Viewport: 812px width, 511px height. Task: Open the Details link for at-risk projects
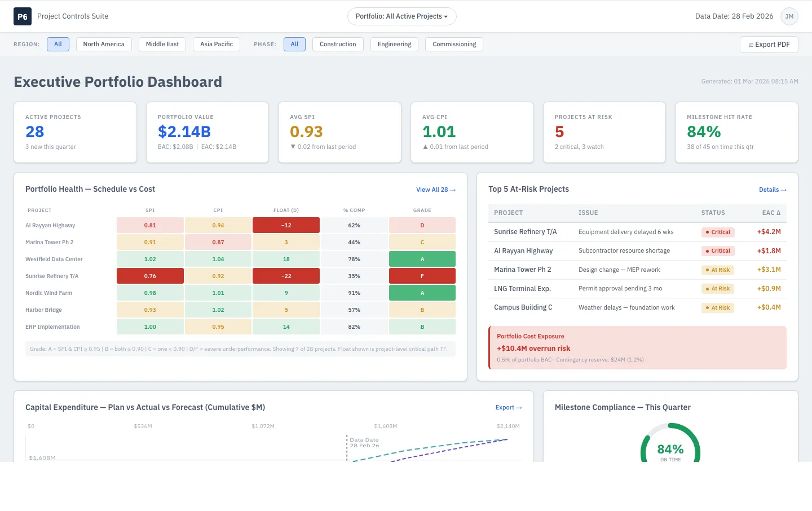[x=773, y=190]
